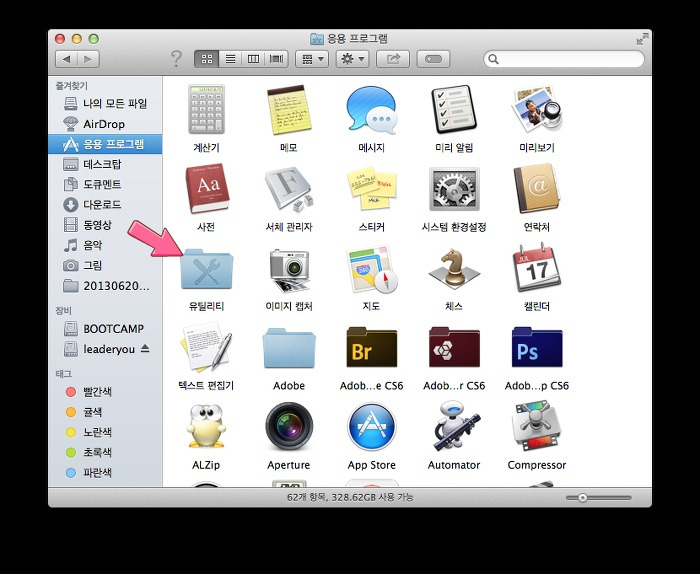Select 데스크탑 in the sidebar
This screenshot has width=700, height=574.
coord(105,164)
